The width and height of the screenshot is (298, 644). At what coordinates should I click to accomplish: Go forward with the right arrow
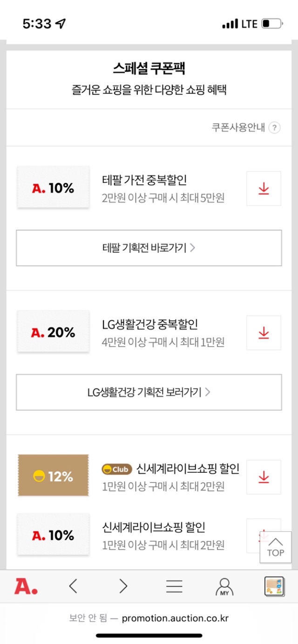click(123, 586)
